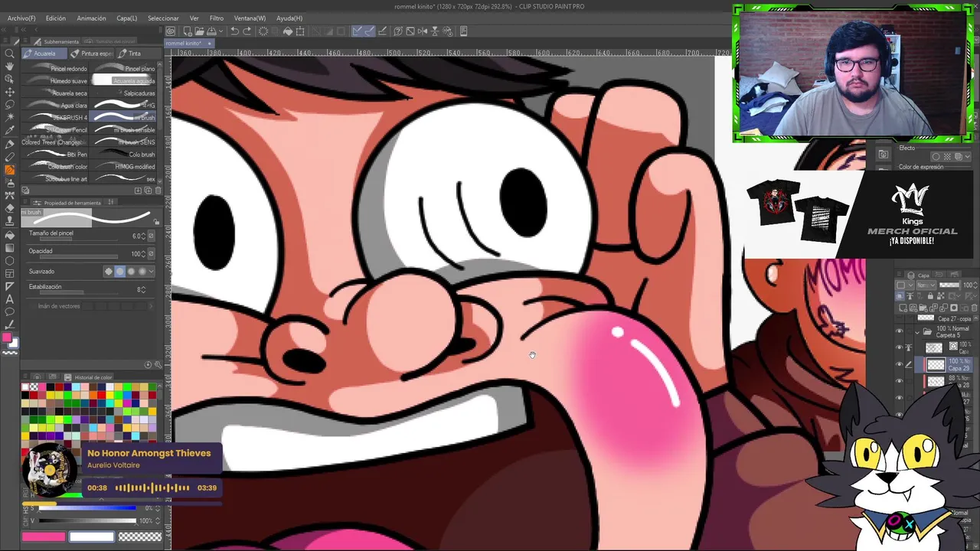Select the Balloon tool
980x551 pixels.
10,312
